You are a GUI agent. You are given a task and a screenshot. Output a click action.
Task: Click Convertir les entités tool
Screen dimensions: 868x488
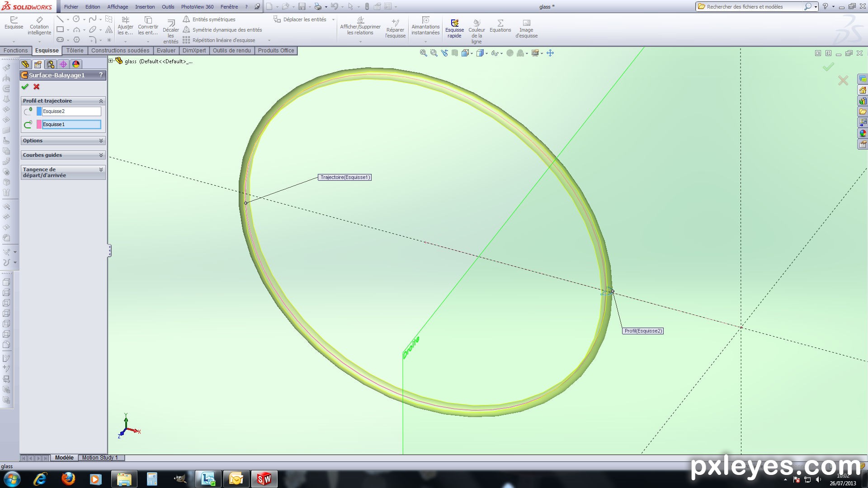click(x=148, y=26)
